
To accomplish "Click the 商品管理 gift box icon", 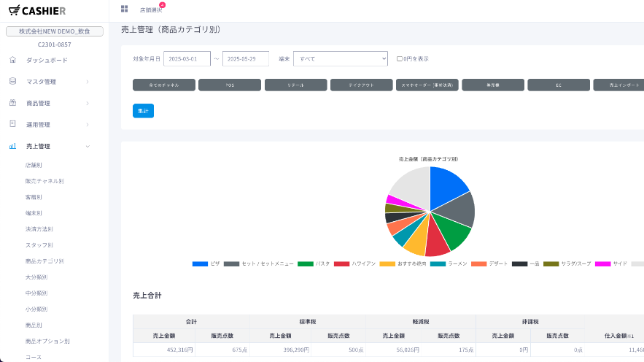I will [x=12, y=103].
